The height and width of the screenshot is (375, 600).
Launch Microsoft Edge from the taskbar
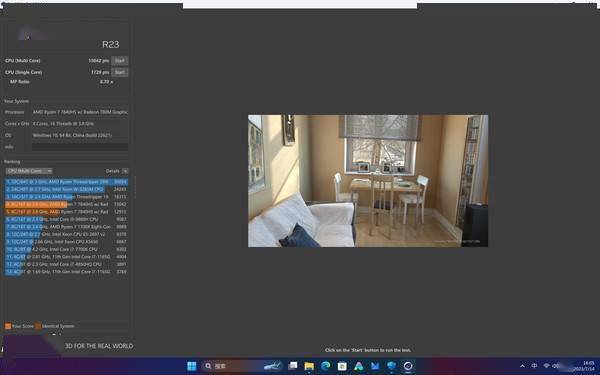tap(326, 366)
